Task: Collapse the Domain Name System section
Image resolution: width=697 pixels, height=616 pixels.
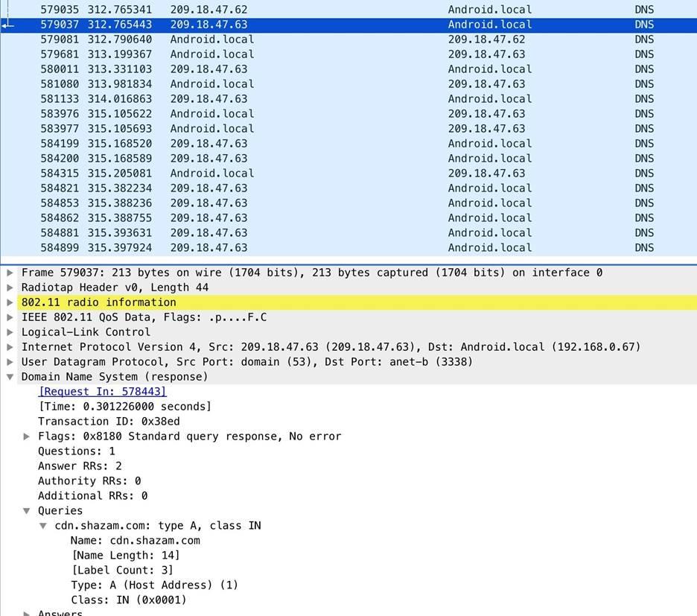Action: point(10,377)
